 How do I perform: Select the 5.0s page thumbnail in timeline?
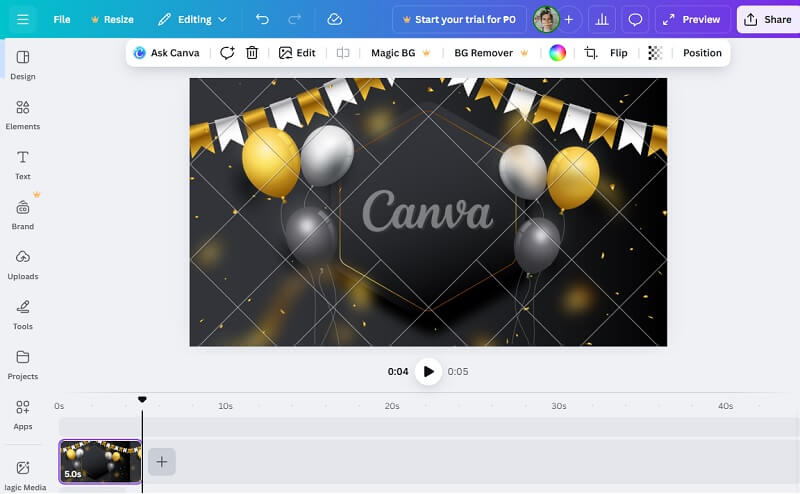[100, 461]
